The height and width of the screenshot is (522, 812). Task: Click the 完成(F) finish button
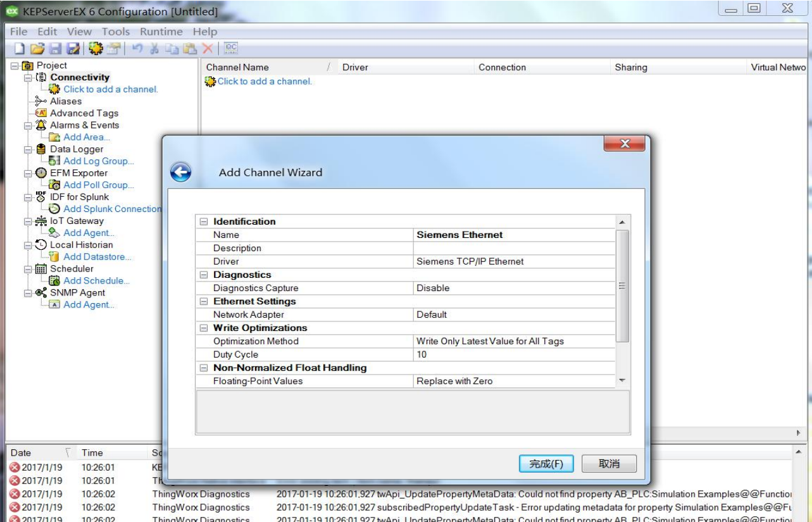[546, 464]
